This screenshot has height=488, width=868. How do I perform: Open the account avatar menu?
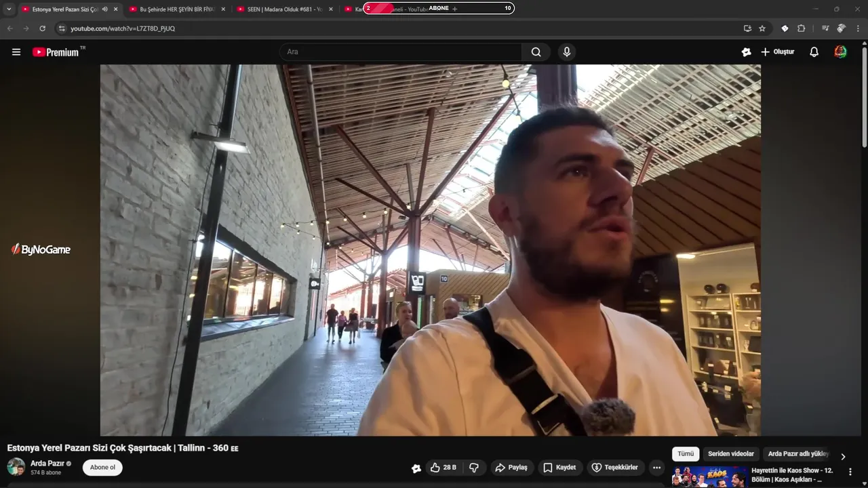841,52
